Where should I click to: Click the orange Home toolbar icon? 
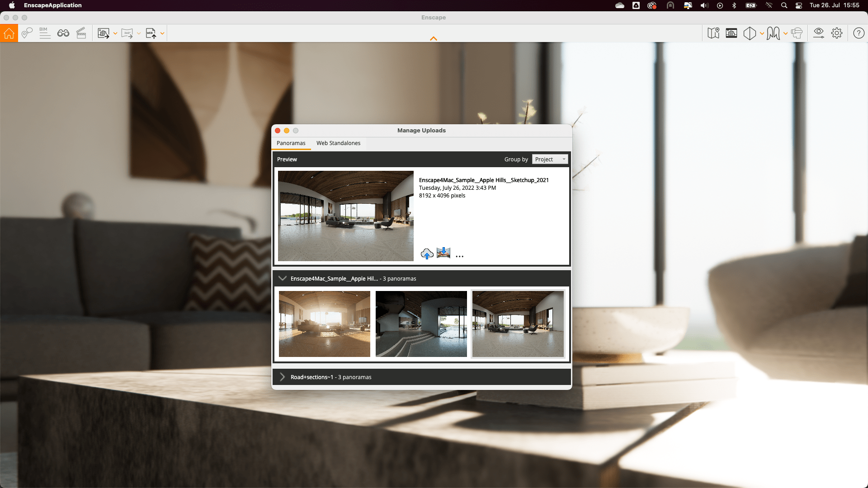[x=9, y=33]
